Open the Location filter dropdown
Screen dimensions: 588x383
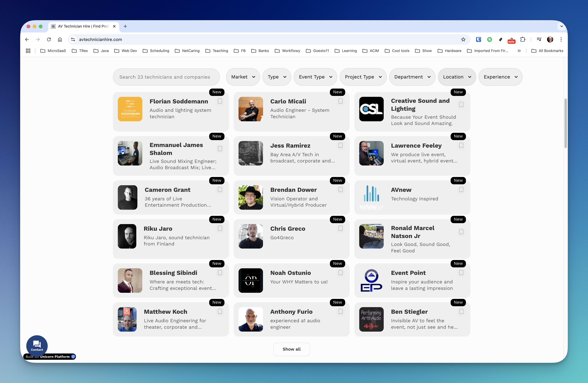[x=457, y=77]
